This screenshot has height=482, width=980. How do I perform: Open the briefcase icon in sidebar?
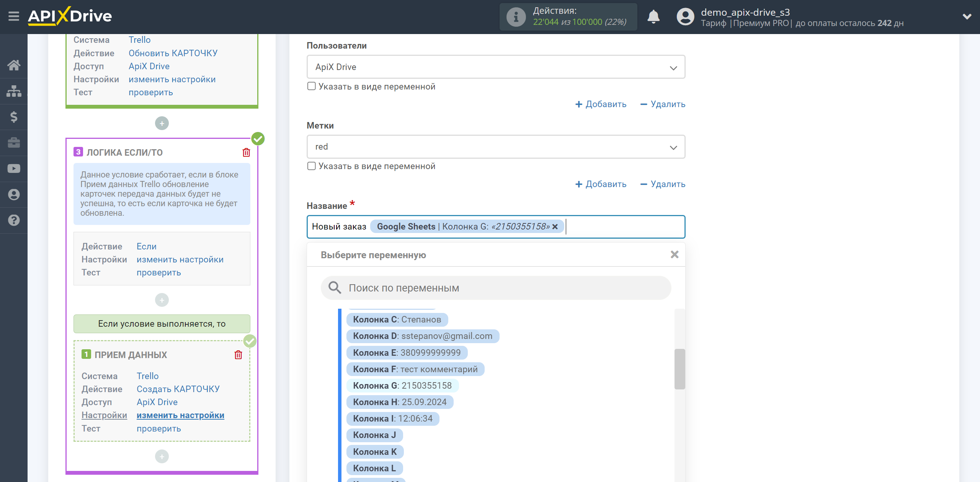click(14, 143)
